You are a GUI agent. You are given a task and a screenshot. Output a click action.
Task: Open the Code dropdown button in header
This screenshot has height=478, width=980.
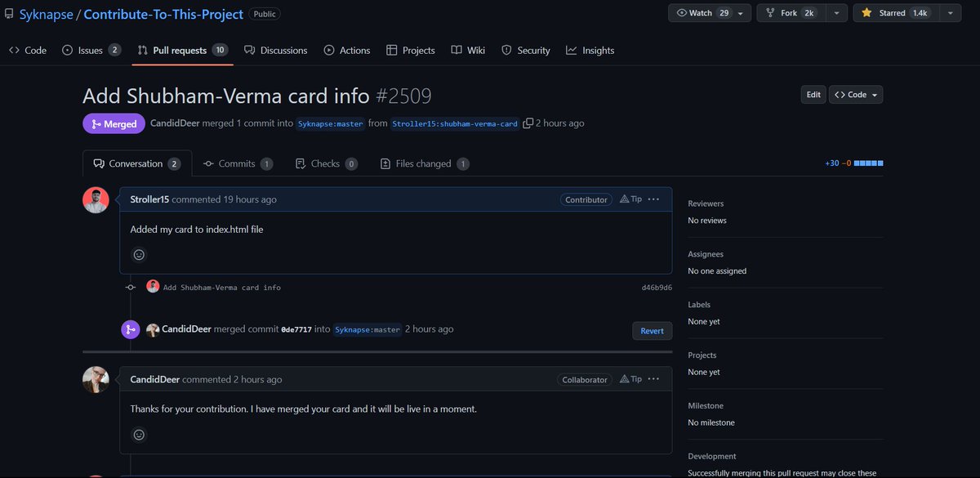pos(856,95)
